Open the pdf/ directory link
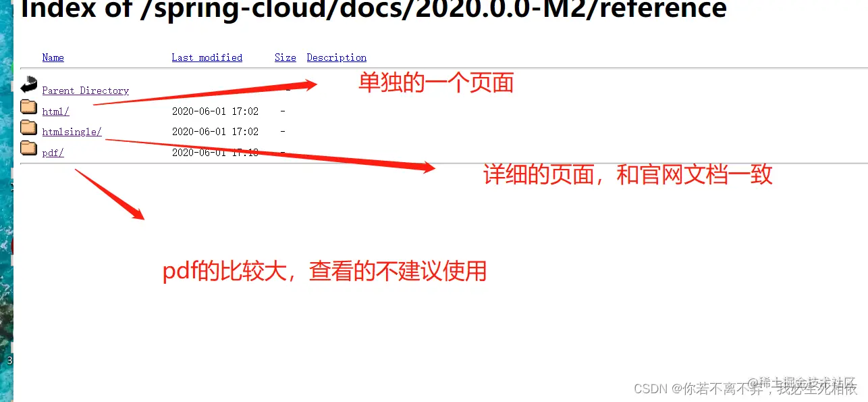The image size is (868, 402). (53, 153)
